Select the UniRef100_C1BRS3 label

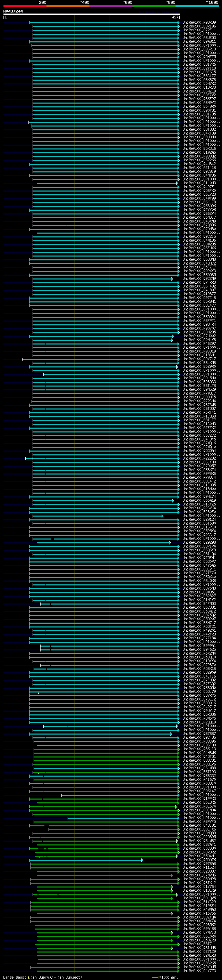tap(199, 88)
